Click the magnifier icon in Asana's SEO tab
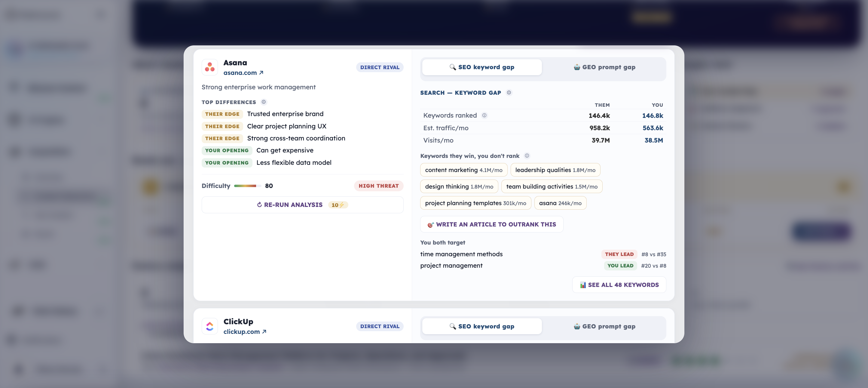The height and width of the screenshot is (388, 868). (x=453, y=67)
